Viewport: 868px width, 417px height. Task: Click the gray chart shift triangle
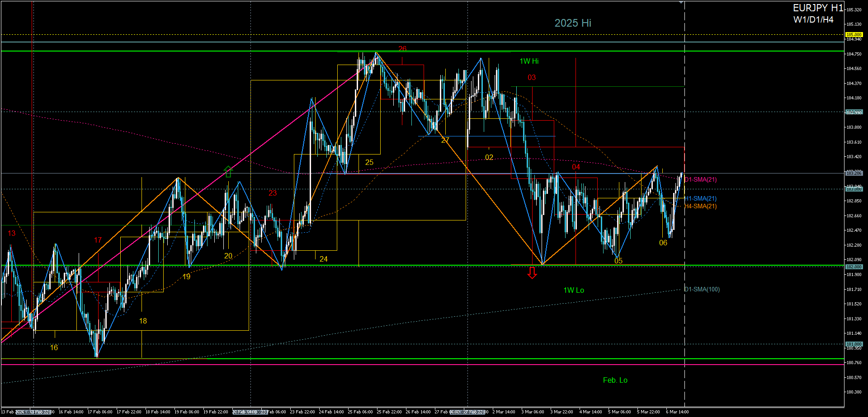[x=681, y=3]
